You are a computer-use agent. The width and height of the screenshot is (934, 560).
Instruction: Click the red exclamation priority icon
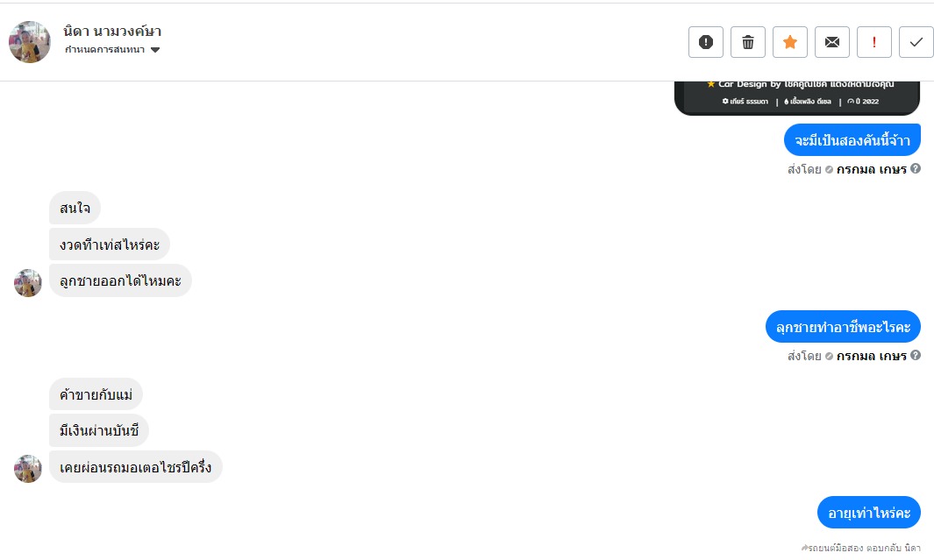[874, 42]
